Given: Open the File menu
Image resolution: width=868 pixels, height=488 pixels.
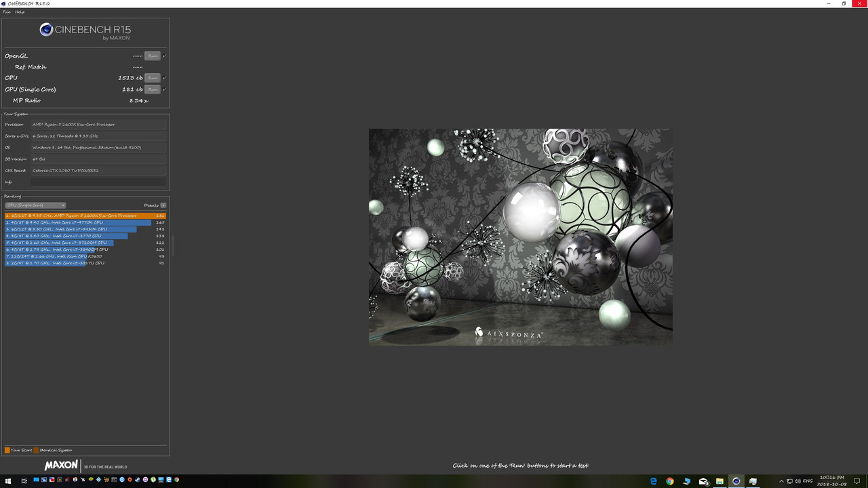Looking at the screenshot, I should [x=6, y=12].
